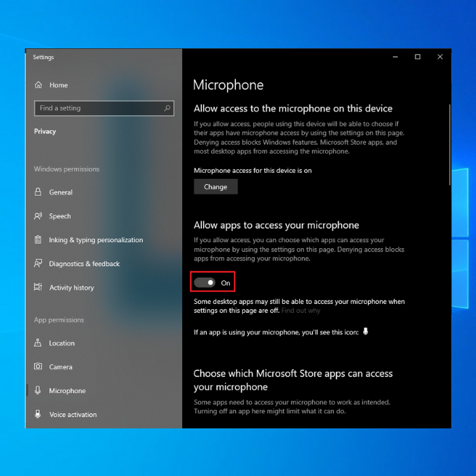Click the Home house icon
Image resolution: width=476 pixels, height=476 pixels.
point(38,85)
